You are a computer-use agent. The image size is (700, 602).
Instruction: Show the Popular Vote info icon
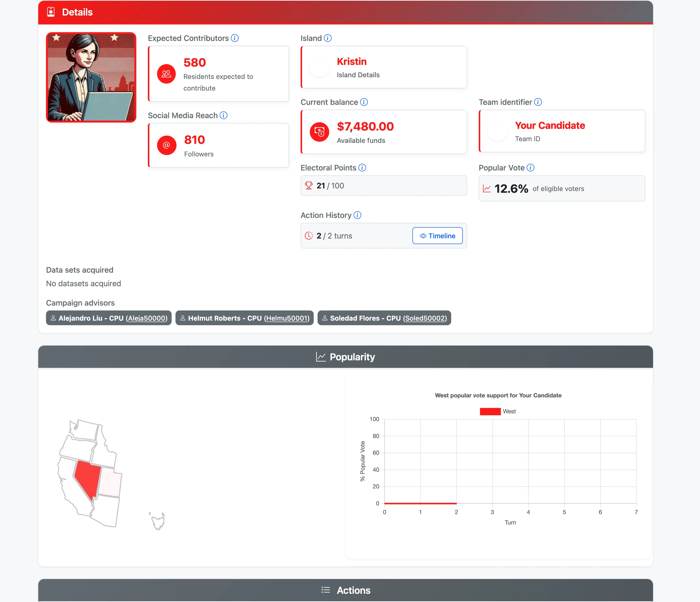coord(531,168)
